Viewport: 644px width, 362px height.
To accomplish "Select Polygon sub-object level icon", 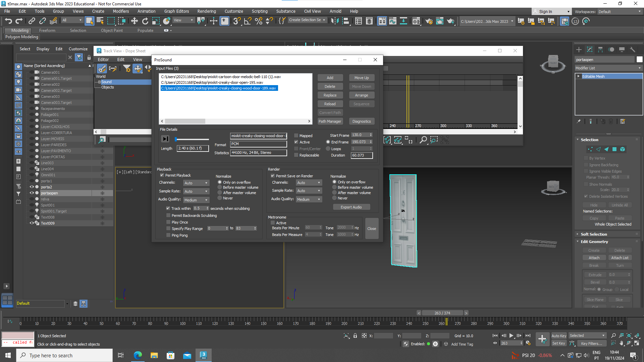I will 614,149.
